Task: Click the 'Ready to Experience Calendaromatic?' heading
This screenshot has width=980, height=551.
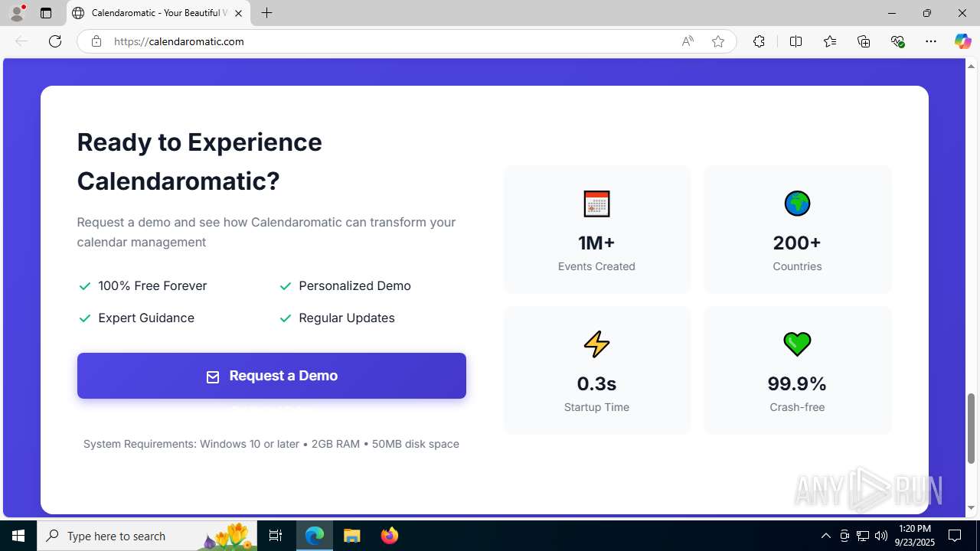Action: point(200,161)
